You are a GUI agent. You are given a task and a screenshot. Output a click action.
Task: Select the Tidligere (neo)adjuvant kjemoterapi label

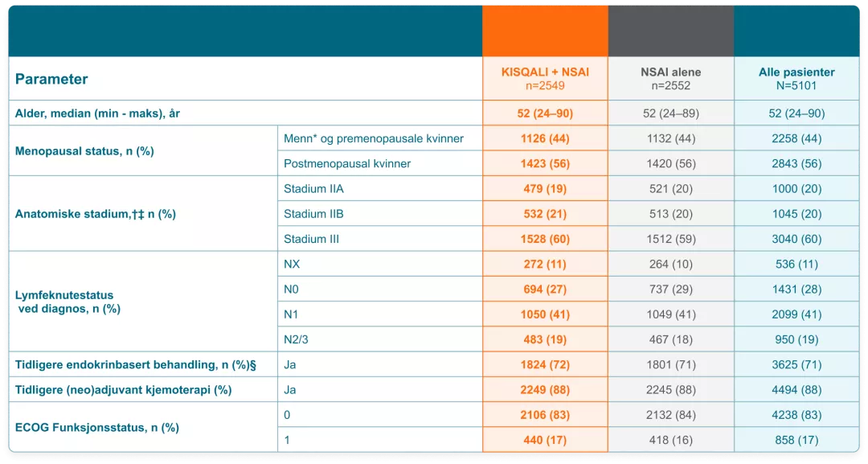pos(123,389)
